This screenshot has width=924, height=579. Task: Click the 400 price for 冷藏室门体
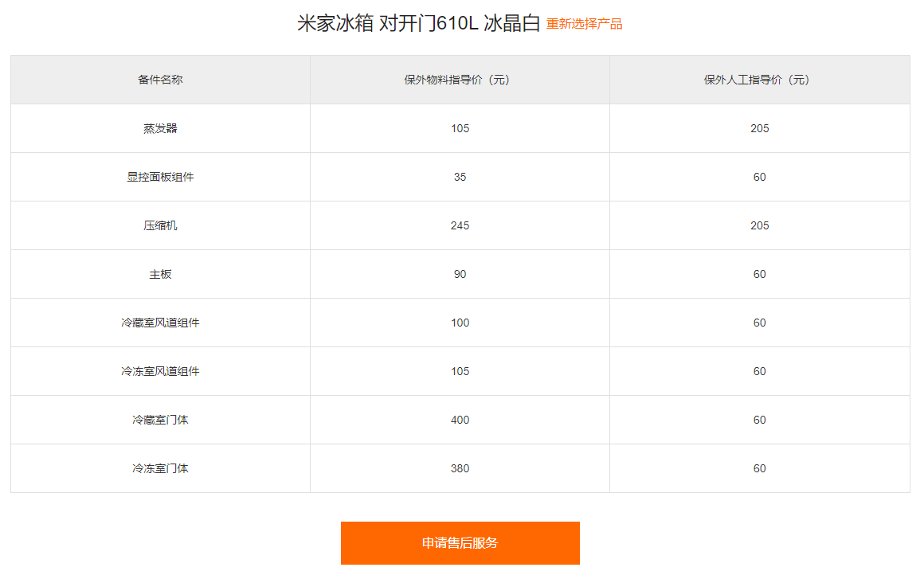[459, 420]
